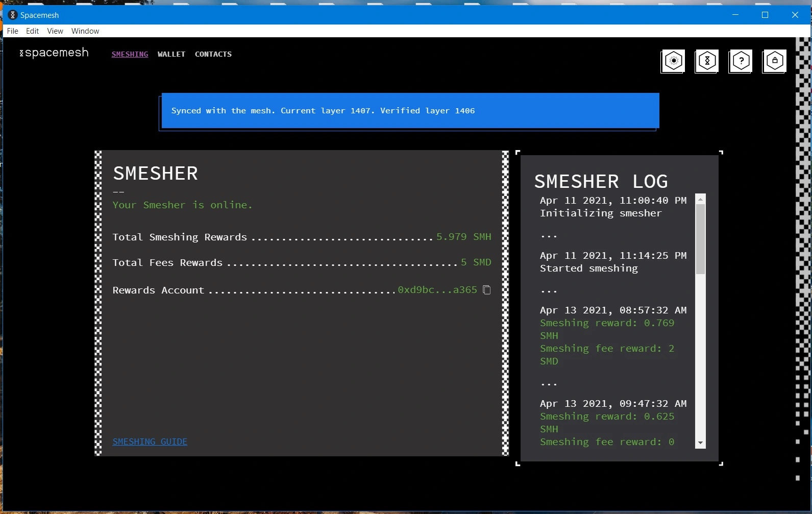Image resolution: width=812 pixels, height=514 pixels.
Task: Switch to the Smeshing tab
Action: pyautogui.click(x=130, y=54)
